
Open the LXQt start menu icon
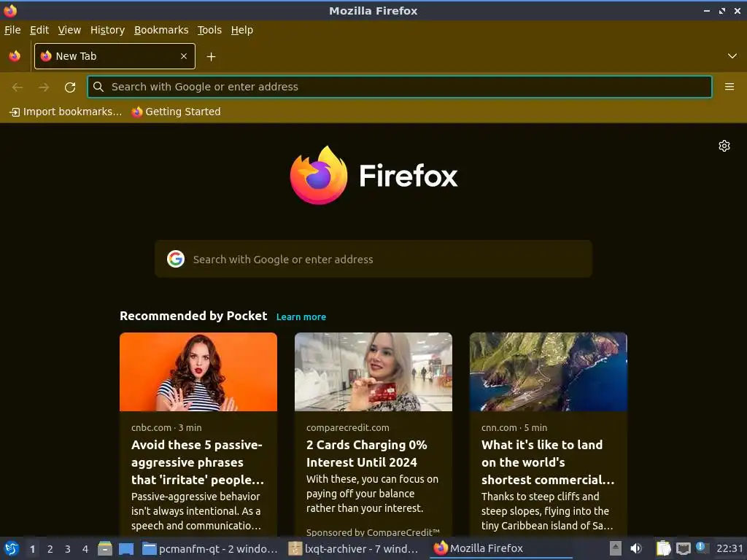coord(12,548)
